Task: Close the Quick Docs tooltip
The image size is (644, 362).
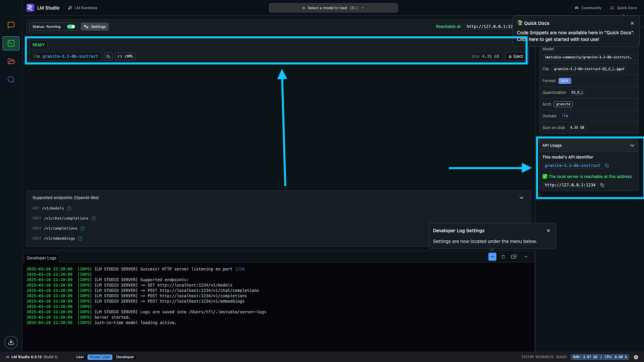Action: (632, 23)
